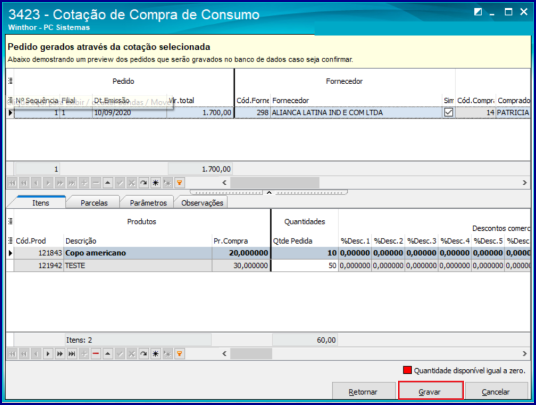This screenshot has width=536, height=405.
Task: Click the orange filter funnel in Itens navigator
Action: 179,353
